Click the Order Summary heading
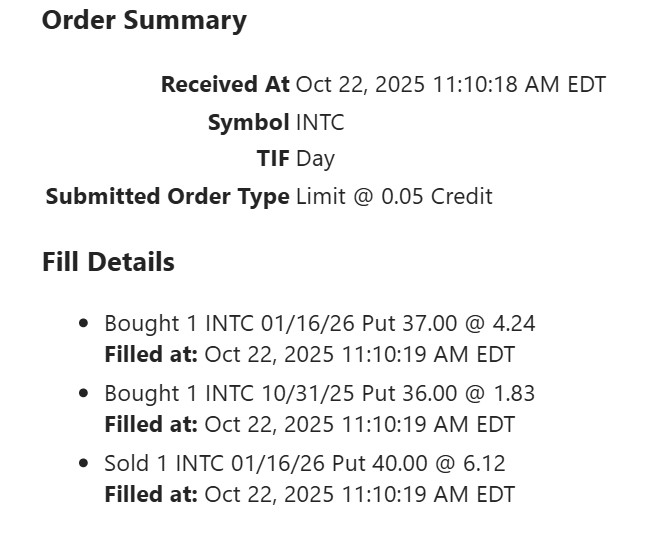 coord(144,21)
